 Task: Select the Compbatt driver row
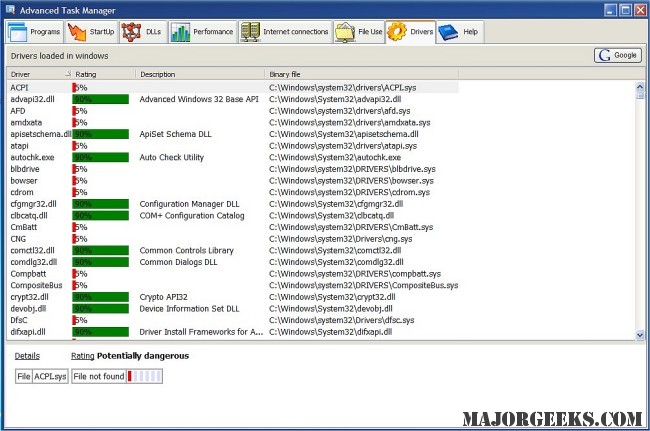pos(234,274)
